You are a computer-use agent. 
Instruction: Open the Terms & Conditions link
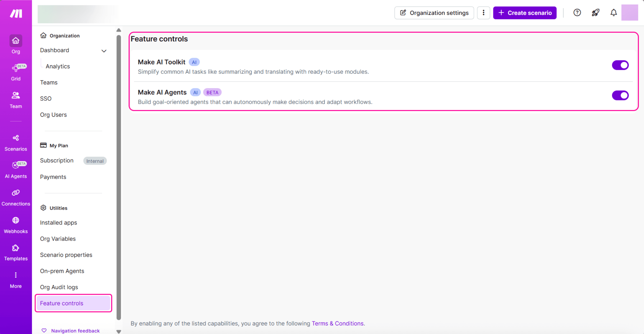[x=338, y=323]
